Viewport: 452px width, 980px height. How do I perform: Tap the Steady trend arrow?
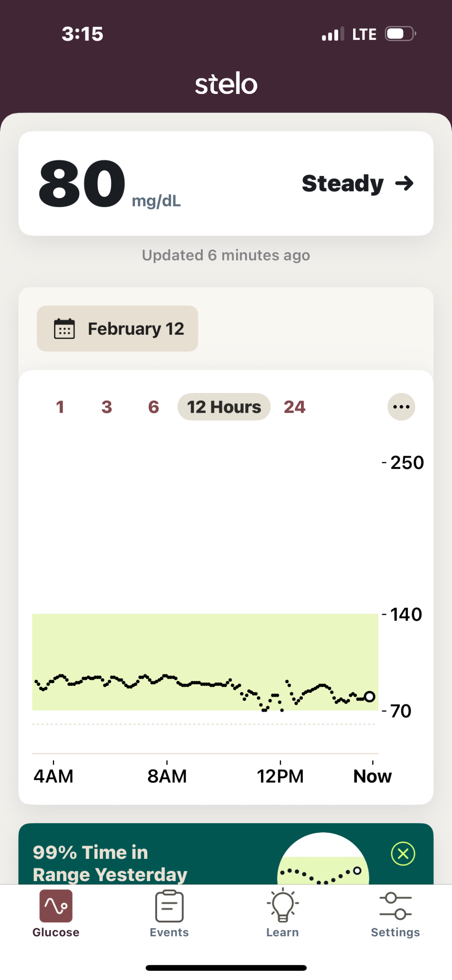click(404, 183)
